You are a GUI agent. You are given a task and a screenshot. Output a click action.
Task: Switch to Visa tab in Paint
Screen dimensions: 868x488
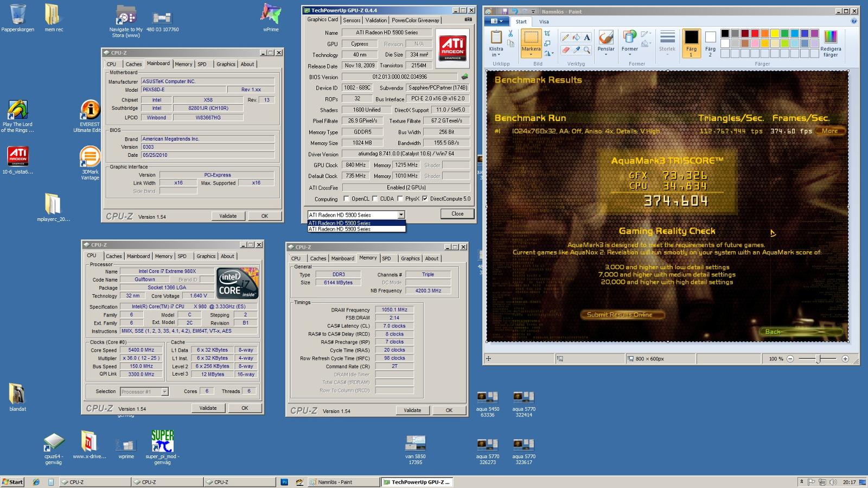click(x=544, y=22)
